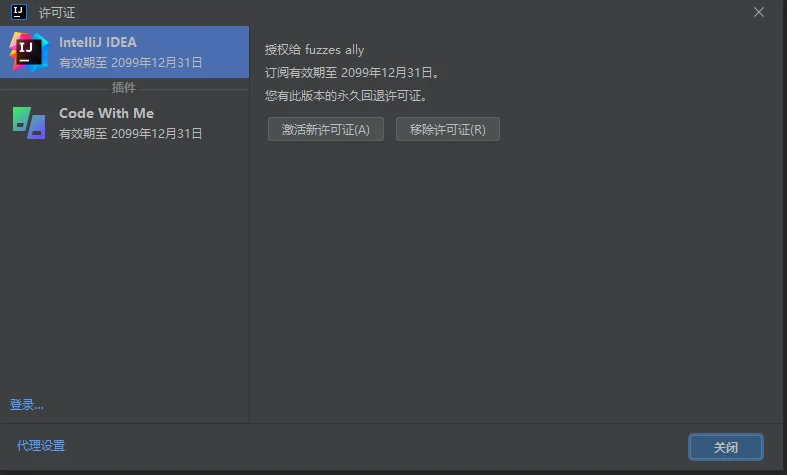Open 代理设置 proxy settings
Image resolution: width=787 pixels, height=475 pixels.
(x=41, y=446)
